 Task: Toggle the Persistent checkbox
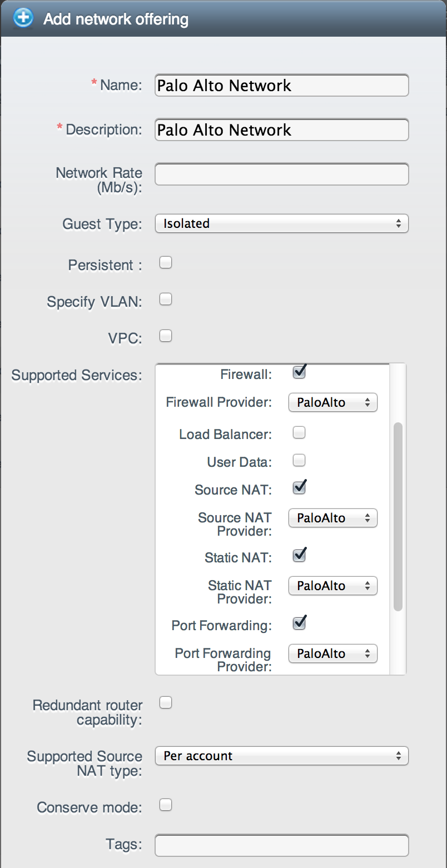point(166,263)
